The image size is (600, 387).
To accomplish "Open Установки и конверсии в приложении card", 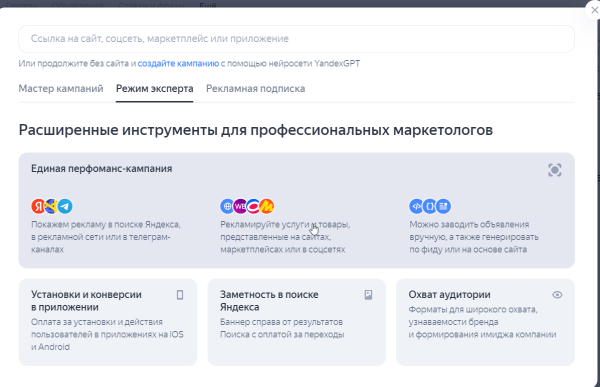I will [x=108, y=322].
